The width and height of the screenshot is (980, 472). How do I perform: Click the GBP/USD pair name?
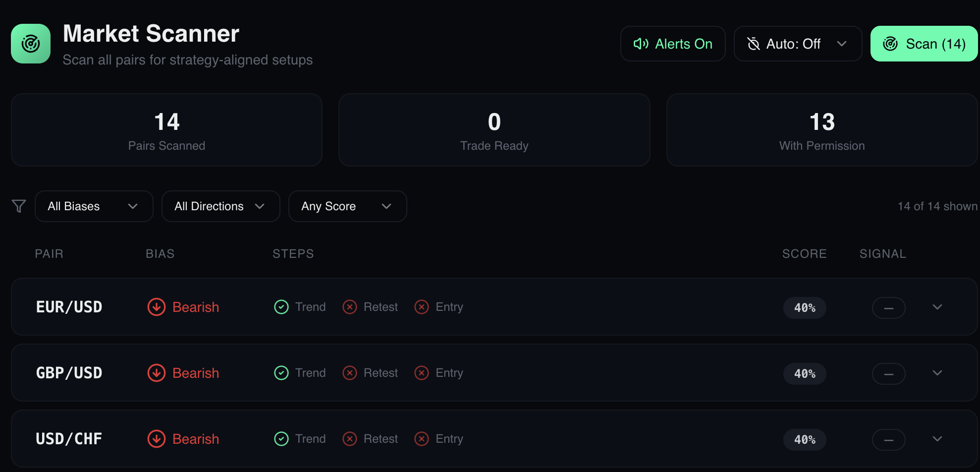[x=69, y=373]
